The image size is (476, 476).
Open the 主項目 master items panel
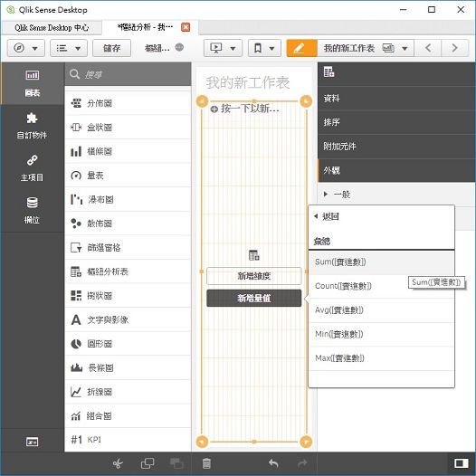tap(33, 168)
